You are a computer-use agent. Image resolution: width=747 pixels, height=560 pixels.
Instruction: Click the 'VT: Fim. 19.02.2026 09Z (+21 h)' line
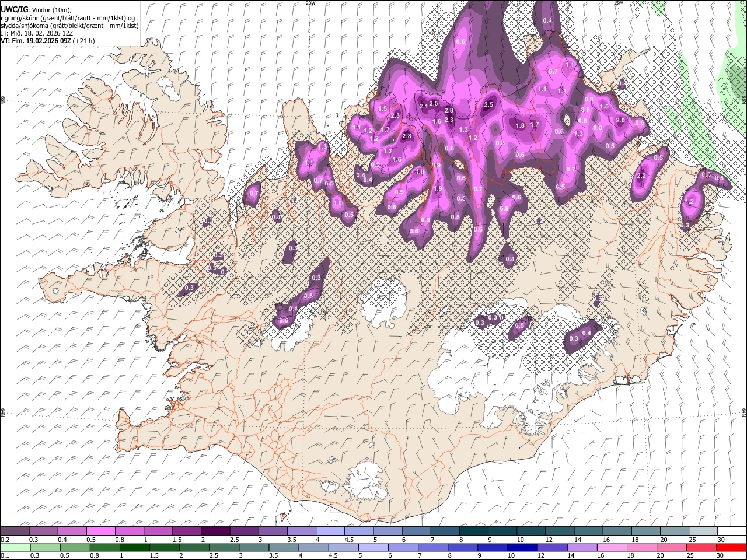click(x=47, y=41)
